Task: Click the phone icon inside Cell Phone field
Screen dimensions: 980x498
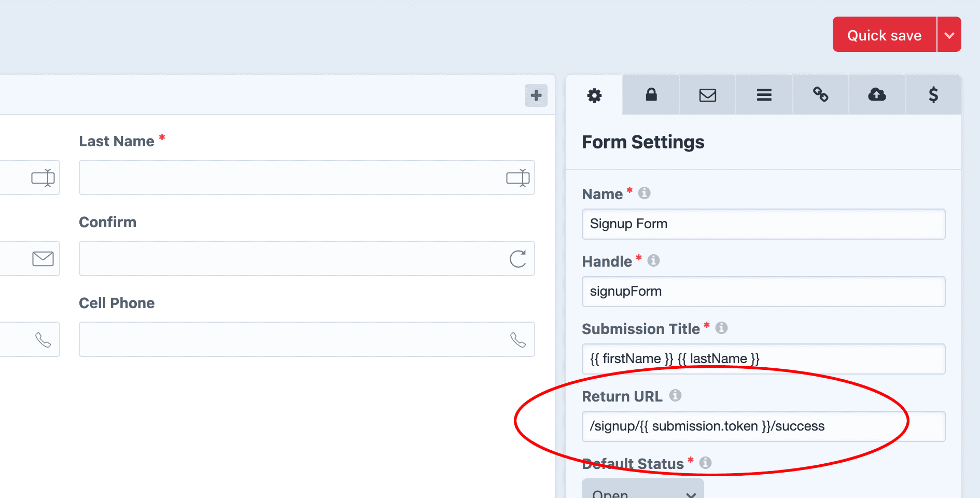Action: [x=518, y=339]
